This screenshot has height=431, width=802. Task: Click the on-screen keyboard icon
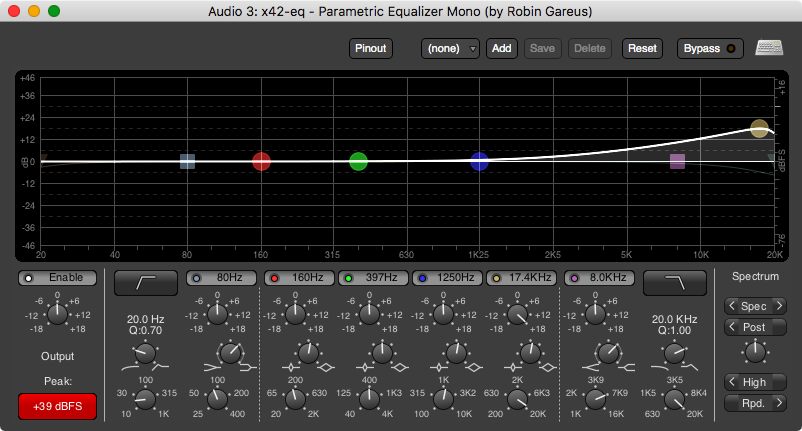click(x=769, y=48)
